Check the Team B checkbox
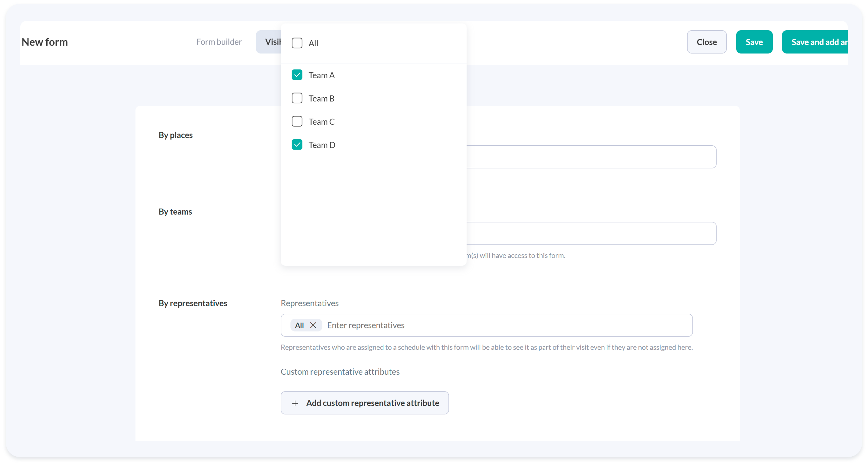The height and width of the screenshot is (465, 868). click(x=297, y=98)
